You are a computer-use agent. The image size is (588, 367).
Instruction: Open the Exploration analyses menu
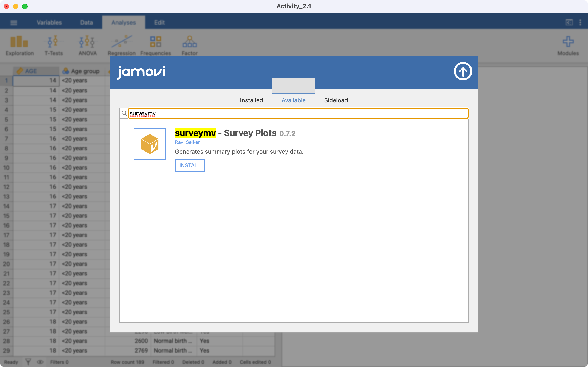point(20,45)
